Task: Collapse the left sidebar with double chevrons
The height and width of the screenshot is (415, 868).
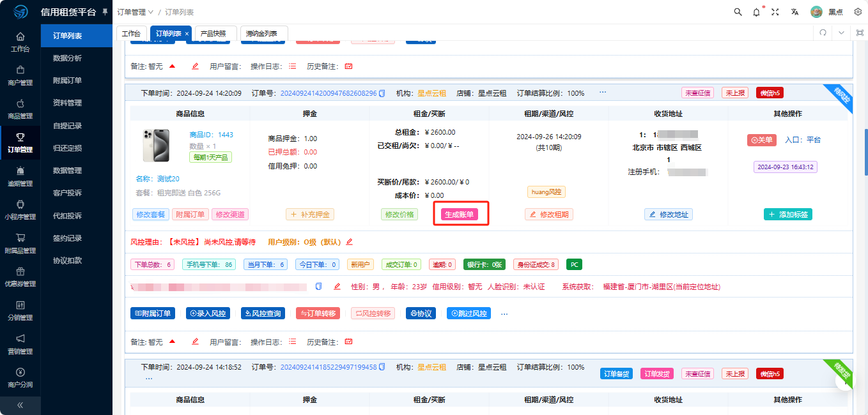Action: pos(20,405)
